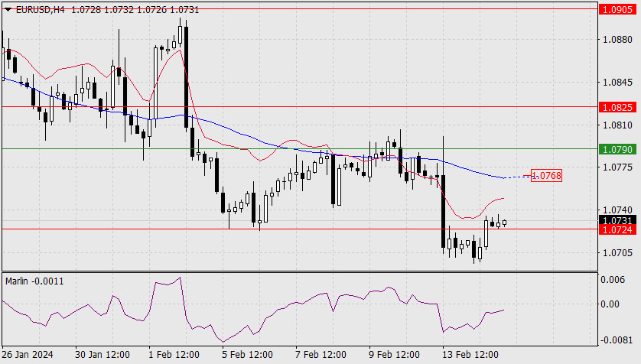Select the 1.0905 red price level label
641x364 pixels.
[x=617, y=9]
